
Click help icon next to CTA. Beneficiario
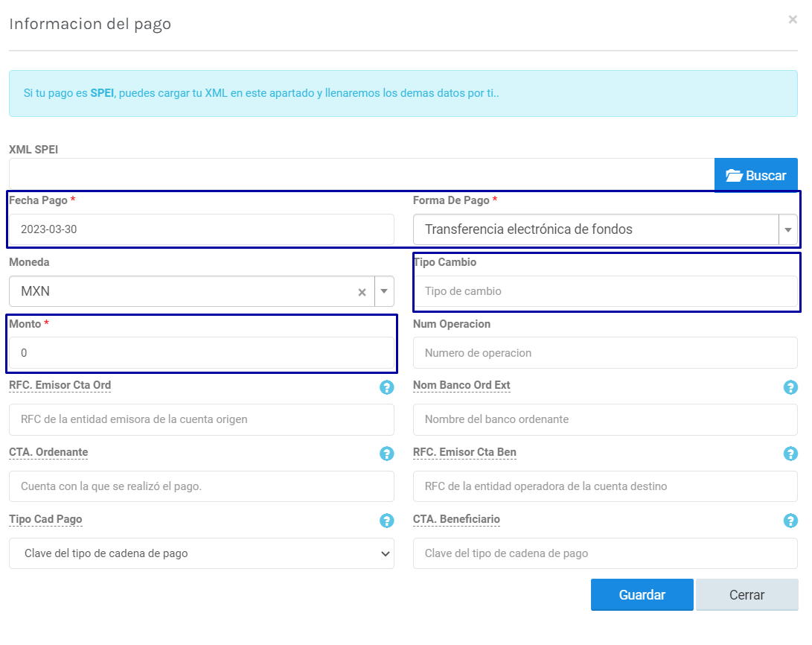point(790,521)
